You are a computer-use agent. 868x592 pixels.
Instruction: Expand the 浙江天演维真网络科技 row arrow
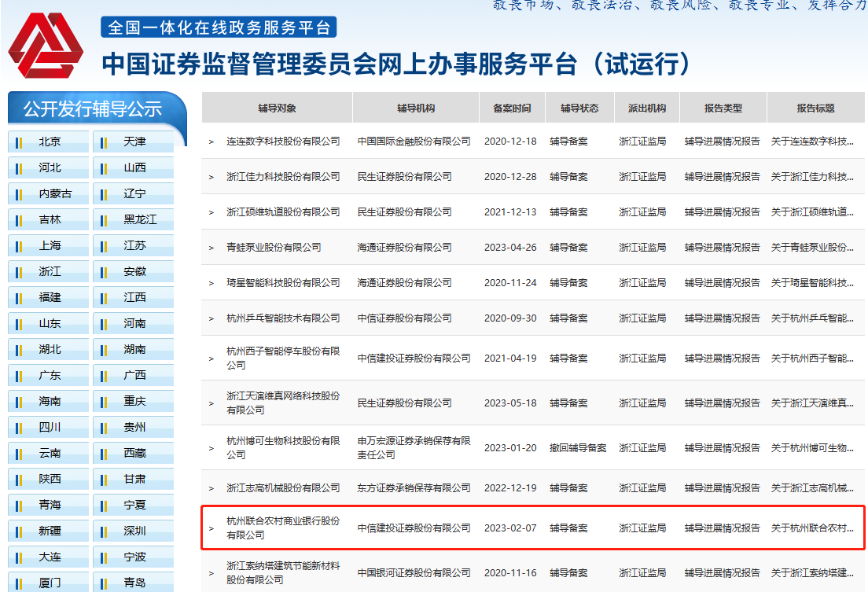pyautogui.click(x=211, y=404)
